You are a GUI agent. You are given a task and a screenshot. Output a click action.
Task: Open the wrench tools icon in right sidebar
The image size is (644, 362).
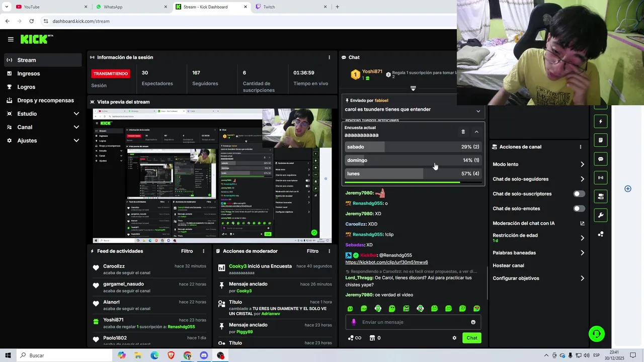(601, 215)
